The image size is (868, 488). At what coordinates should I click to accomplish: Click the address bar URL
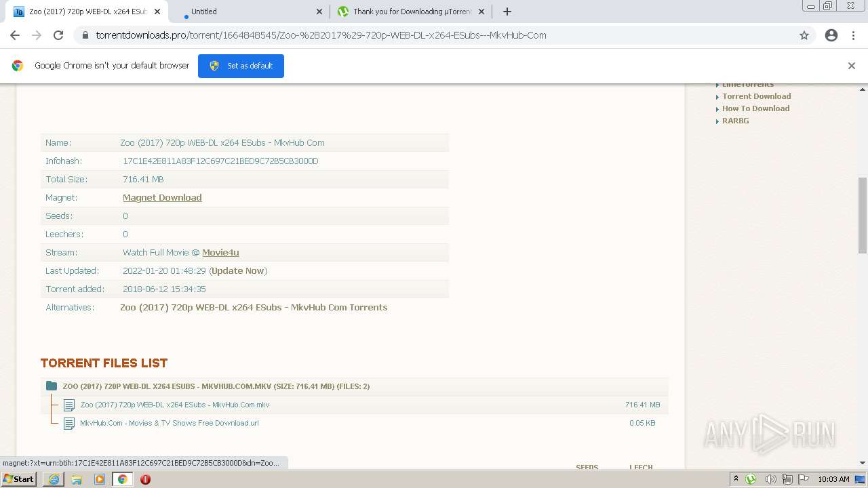point(321,35)
